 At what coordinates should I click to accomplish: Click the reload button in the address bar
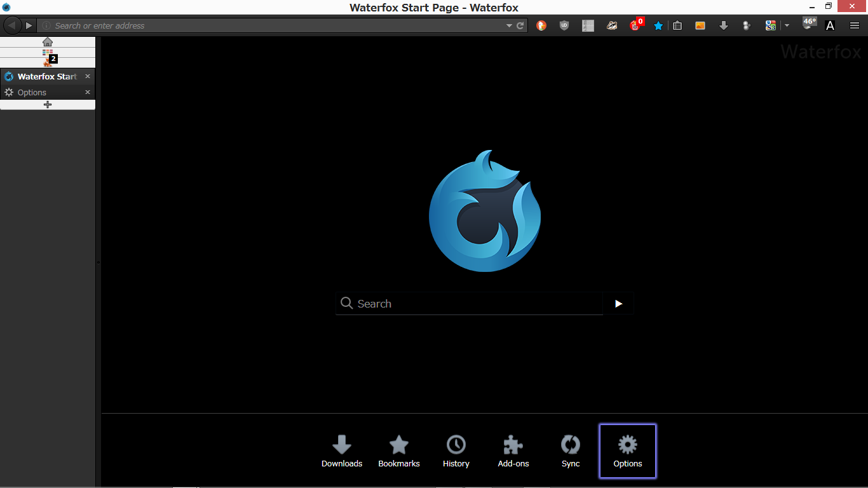pos(520,26)
